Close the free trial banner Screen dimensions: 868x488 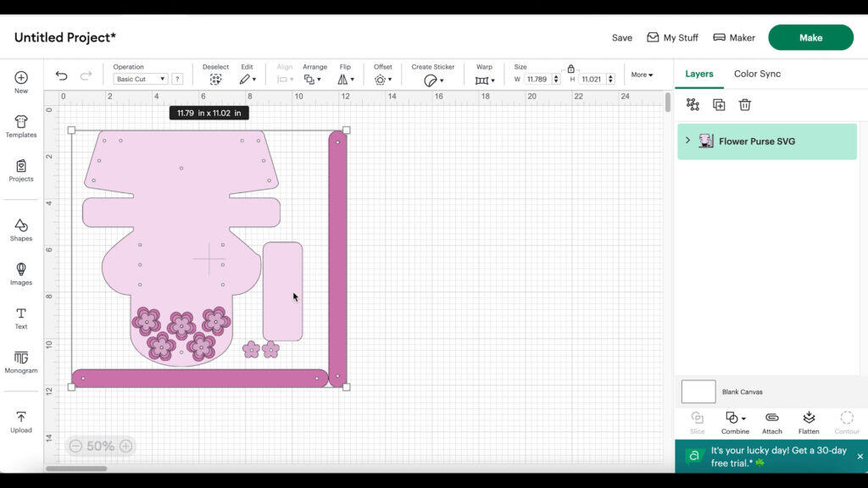click(x=860, y=457)
